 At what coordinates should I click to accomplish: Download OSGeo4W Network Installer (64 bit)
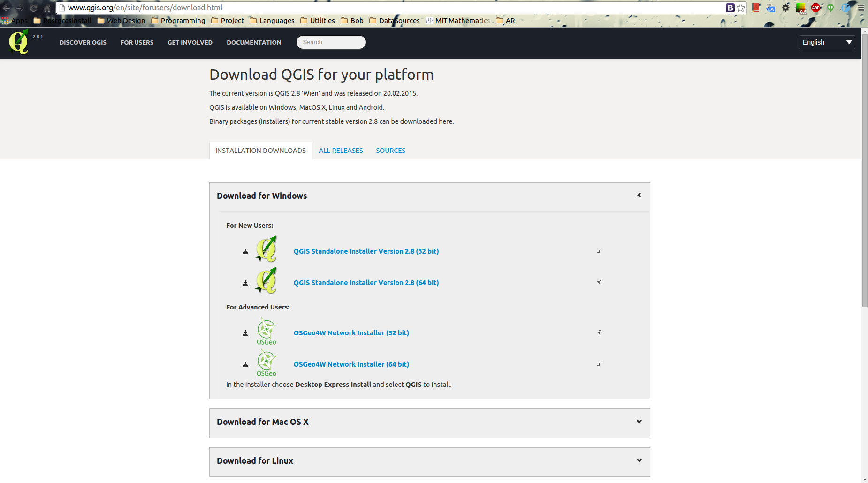[x=351, y=364]
